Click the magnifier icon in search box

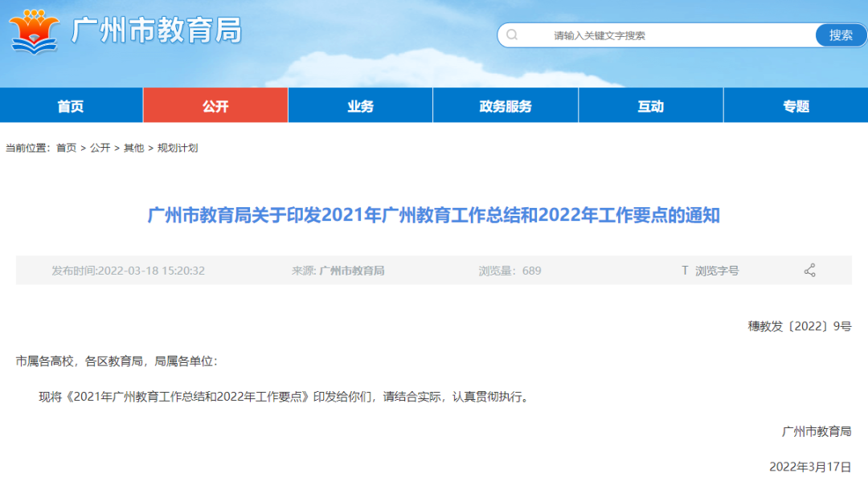coord(512,35)
